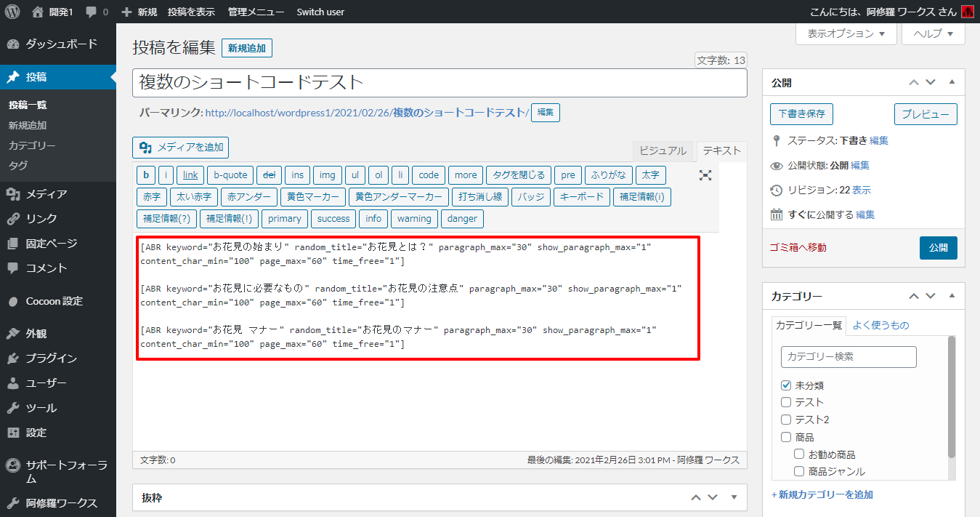Click b-quote quicktag button
Screen dimensions: 980x517
point(230,175)
